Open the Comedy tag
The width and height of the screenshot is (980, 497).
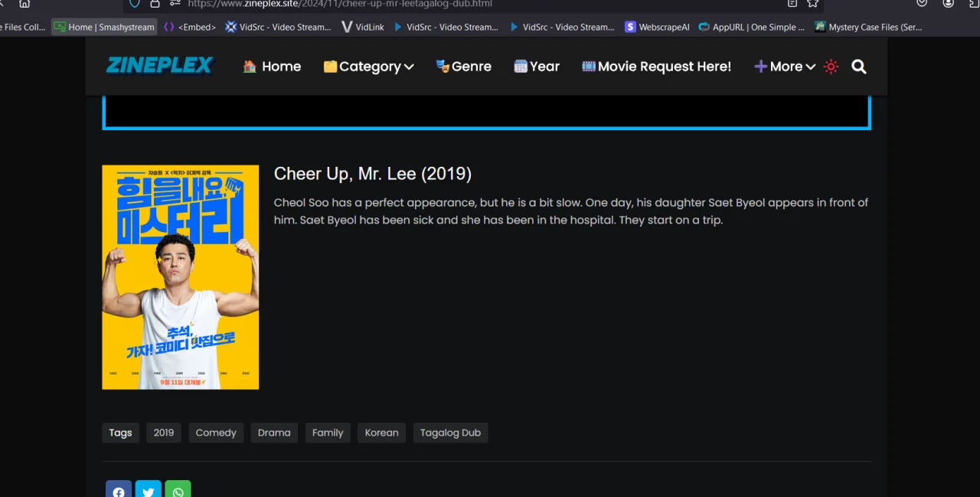click(x=216, y=433)
